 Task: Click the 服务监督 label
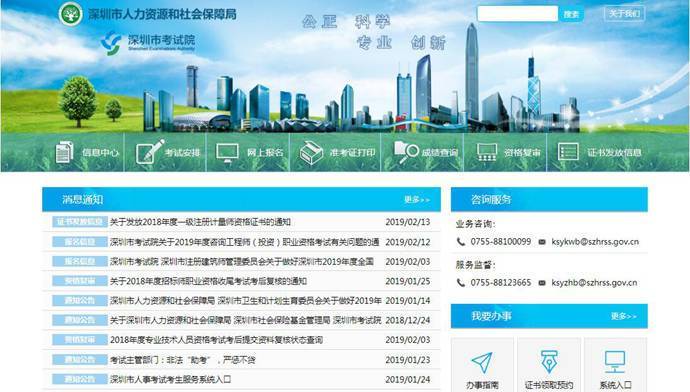click(475, 265)
